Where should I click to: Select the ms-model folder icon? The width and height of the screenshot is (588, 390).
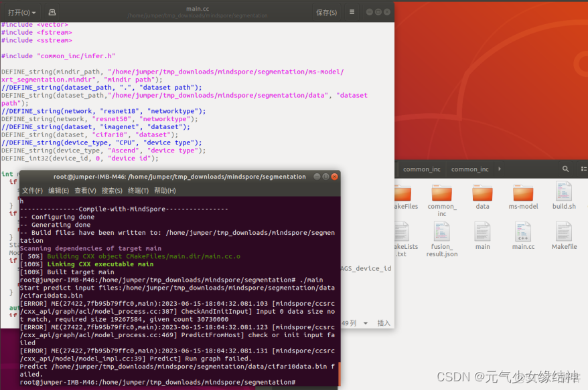coord(523,193)
